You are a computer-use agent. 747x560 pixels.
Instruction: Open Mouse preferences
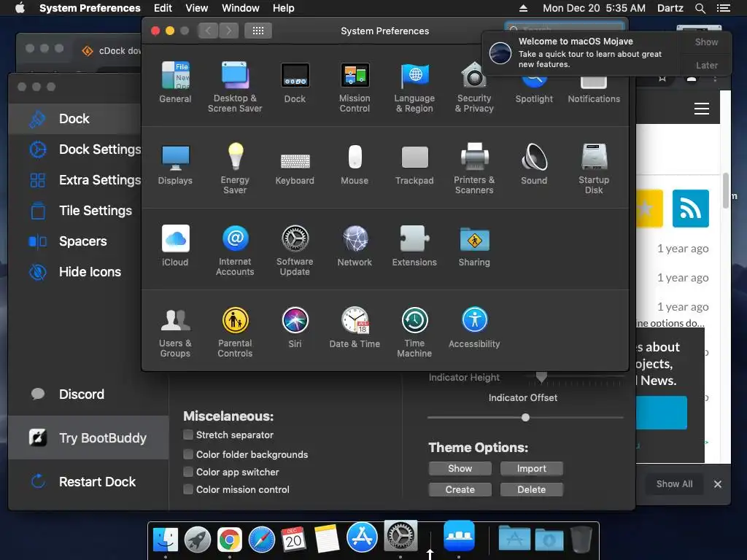click(355, 164)
